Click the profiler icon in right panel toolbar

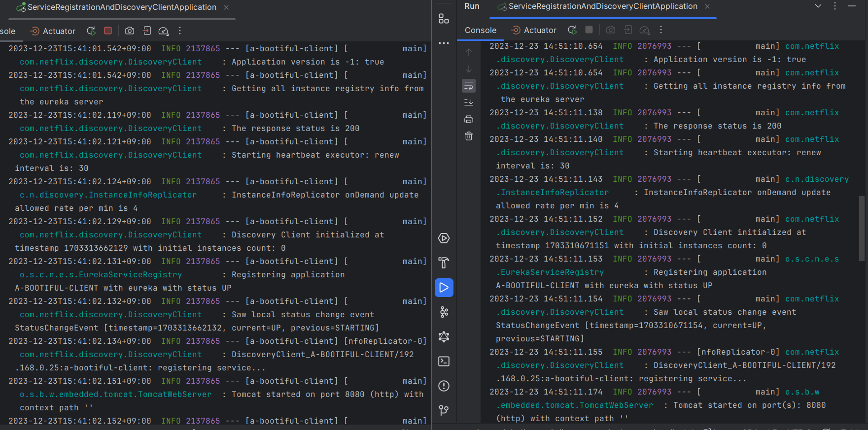pyautogui.click(x=645, y=30)
